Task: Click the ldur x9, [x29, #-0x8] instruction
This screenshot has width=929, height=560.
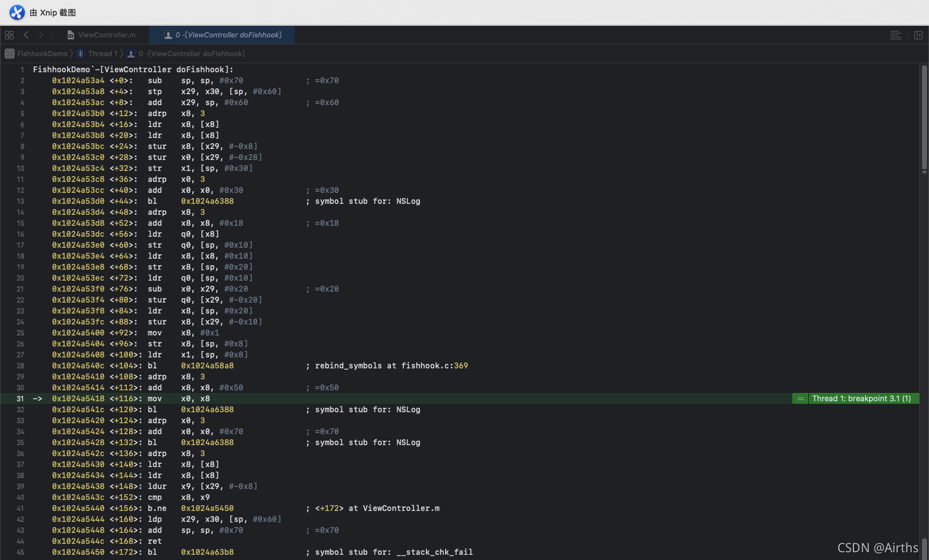Action: click(x=203, y=486)
